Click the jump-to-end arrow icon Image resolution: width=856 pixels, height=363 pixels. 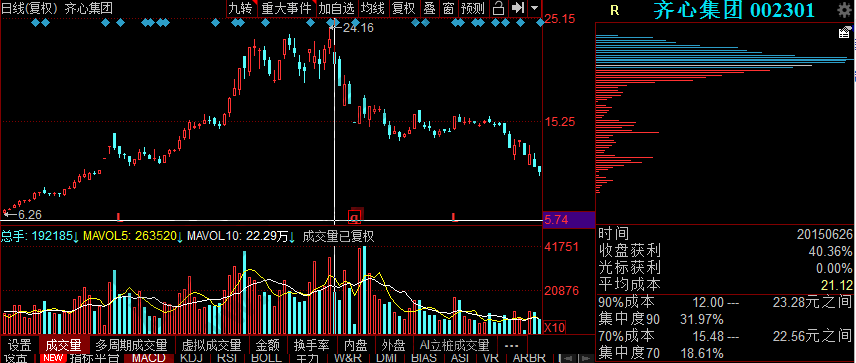518,8
